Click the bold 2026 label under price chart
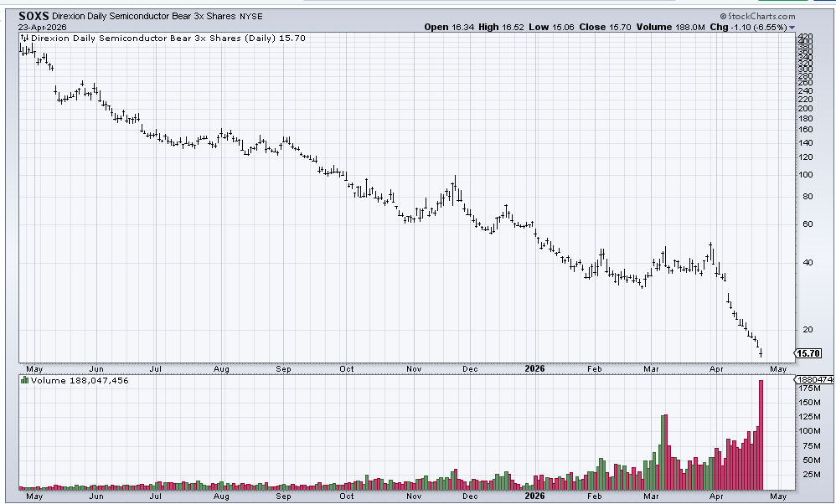 [534, 368]
